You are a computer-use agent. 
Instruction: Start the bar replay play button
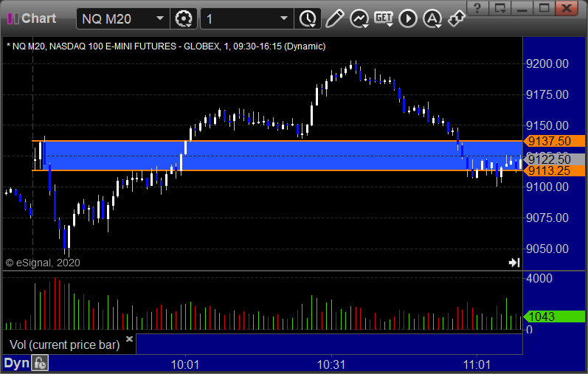tap(408, 18)
